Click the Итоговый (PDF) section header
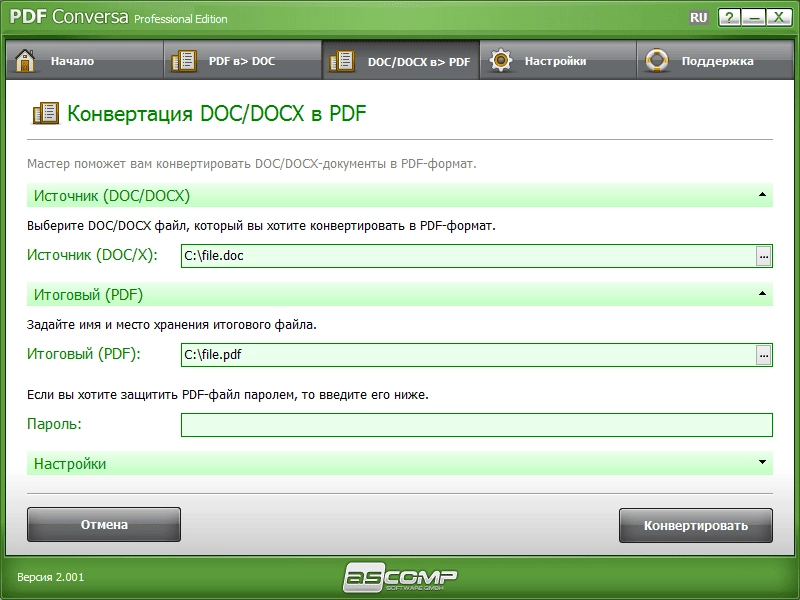 399,294
